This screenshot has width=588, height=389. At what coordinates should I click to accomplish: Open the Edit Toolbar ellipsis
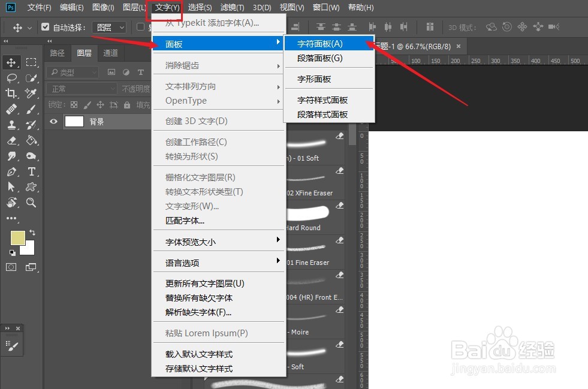(x=11, y=218)
